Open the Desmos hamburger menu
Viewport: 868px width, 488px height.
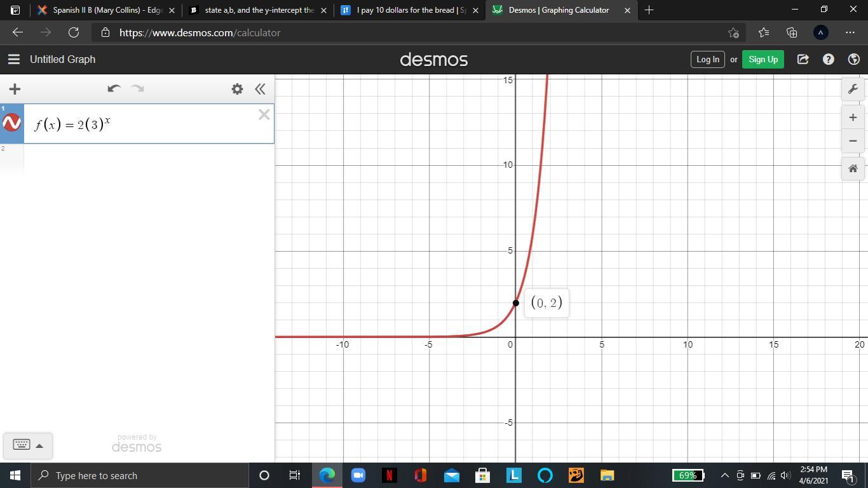(x=14, y=59)
